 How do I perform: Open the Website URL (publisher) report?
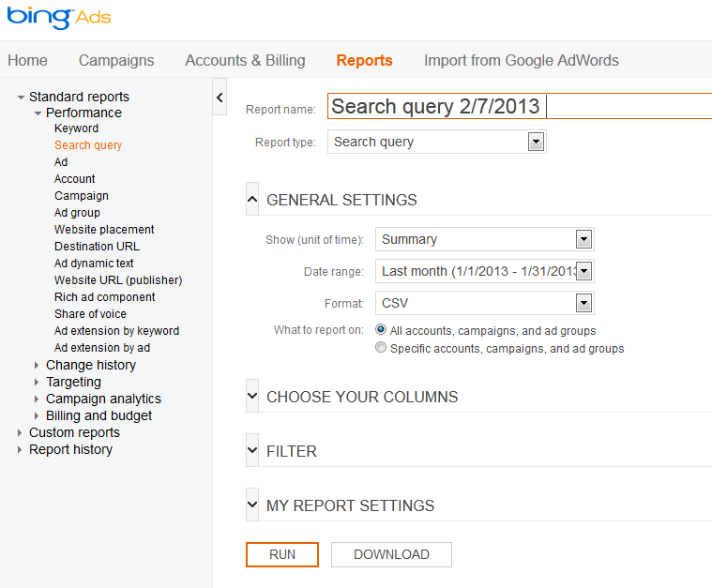[118, 280]
